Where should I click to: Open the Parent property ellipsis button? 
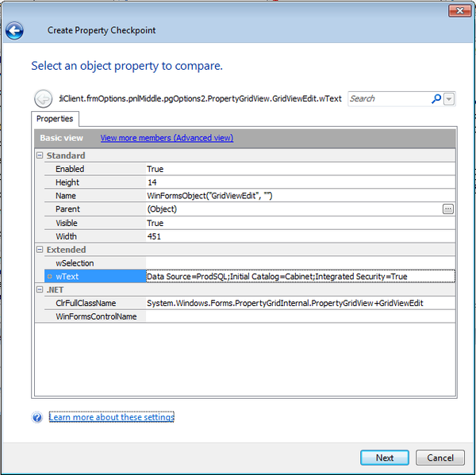pos(448,209)
